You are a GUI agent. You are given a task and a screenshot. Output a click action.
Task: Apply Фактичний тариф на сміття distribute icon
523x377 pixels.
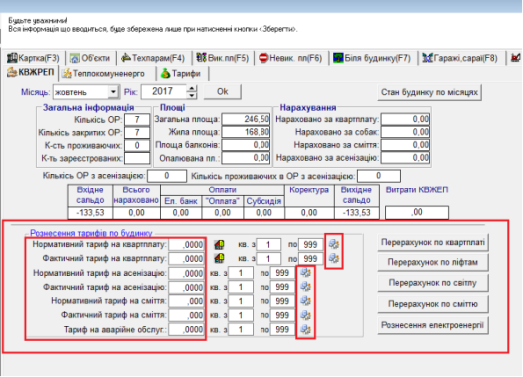pyautogui.click(x=306, y=315)
